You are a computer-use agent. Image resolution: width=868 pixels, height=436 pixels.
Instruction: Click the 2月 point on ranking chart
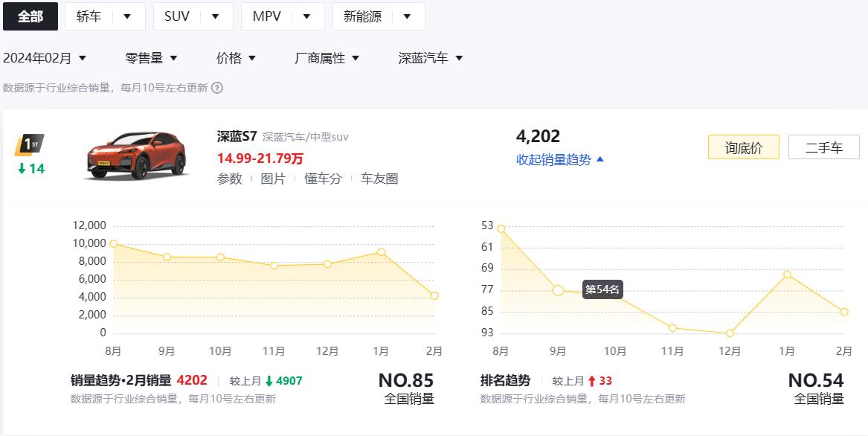tap(844, 312)
